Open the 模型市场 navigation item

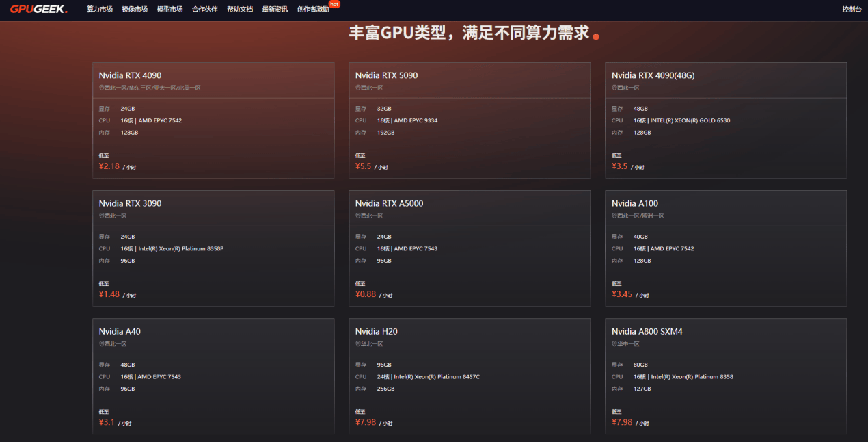point(169,10)
